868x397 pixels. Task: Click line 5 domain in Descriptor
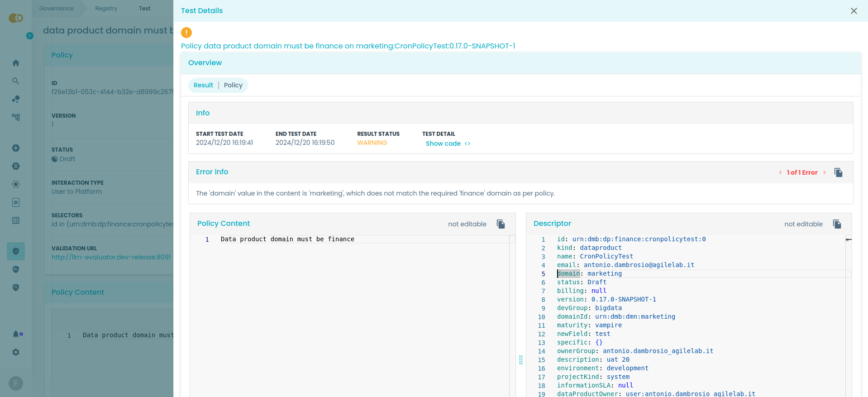click(x=568, y=273)
